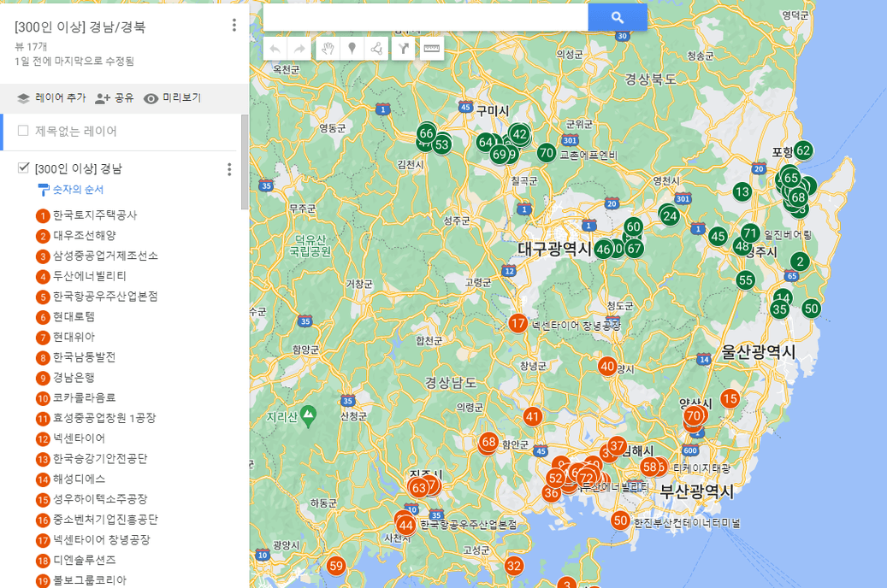Click the blue search magnifier button
This screenshot has width=887, height=588.
(618, 18)
